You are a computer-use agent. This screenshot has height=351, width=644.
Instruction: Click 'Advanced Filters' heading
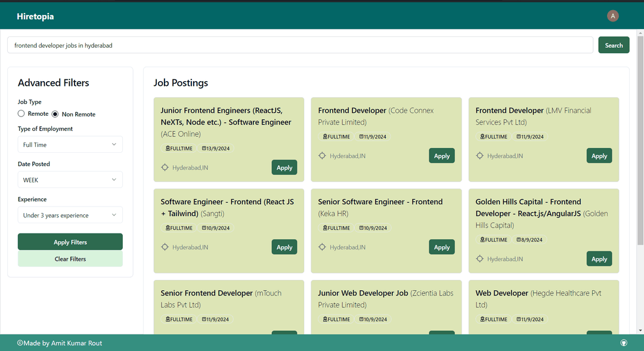(54, 82)
